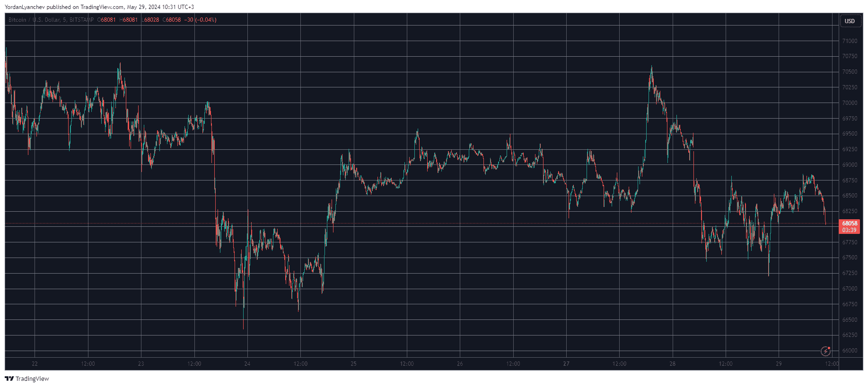Viewport: 868px width, 387px height.
Task: Click the 70500 price axis label
Action: point(850,72)
